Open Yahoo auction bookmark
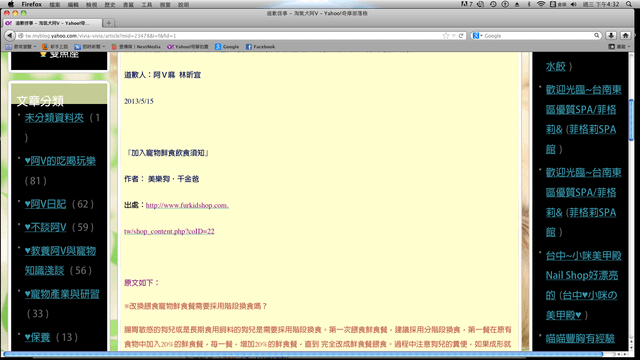The width and height of the screenshot is (640, 360). click(188, 47)
